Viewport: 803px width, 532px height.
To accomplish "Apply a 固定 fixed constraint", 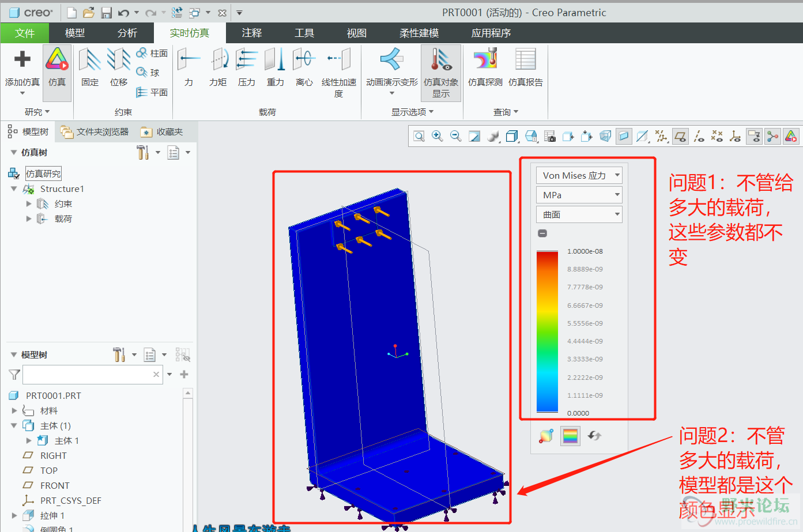I will pyautogui.click(x=90, y=67).
